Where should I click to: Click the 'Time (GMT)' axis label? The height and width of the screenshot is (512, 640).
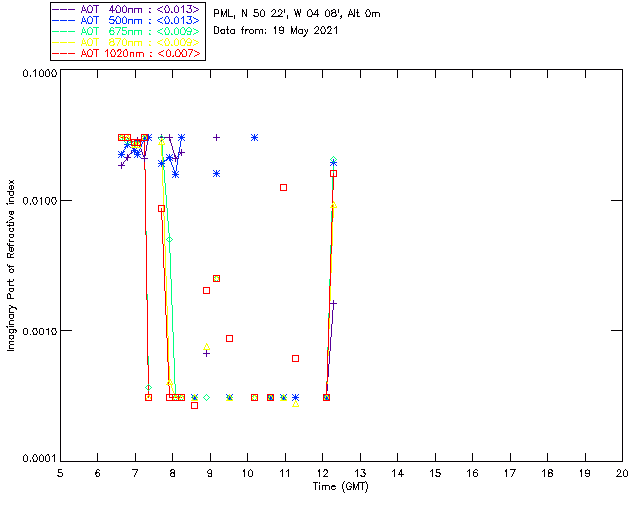[x=341, y=487]
